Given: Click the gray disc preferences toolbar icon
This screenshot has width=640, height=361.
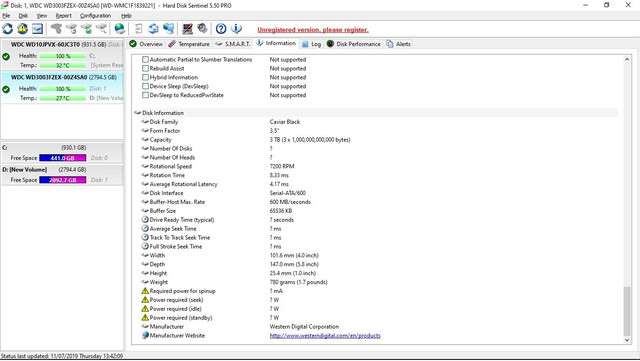Looking at the screenshot, I should (x=202, y=29).
